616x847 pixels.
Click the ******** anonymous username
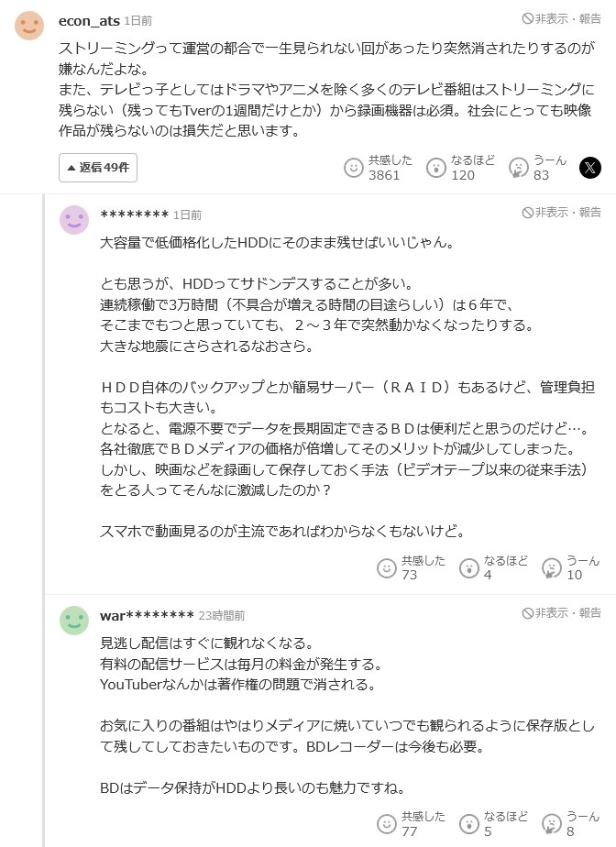coord(134,214)
